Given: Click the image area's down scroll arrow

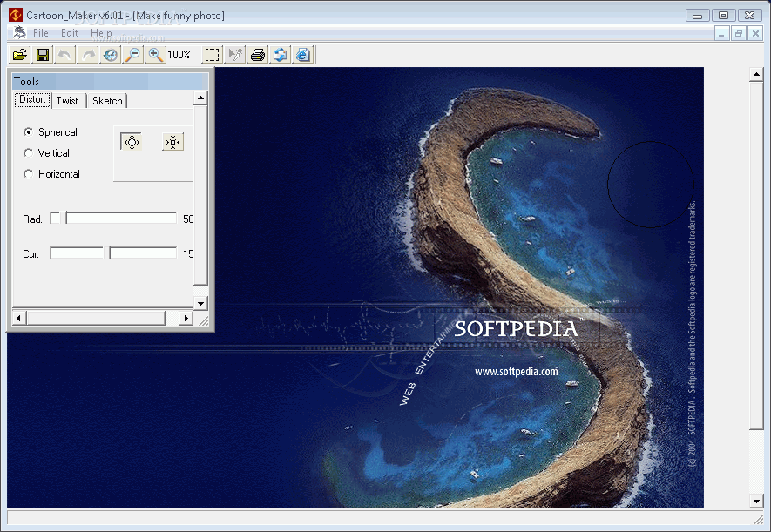Looking at the screenshot, I should [756, 501].
